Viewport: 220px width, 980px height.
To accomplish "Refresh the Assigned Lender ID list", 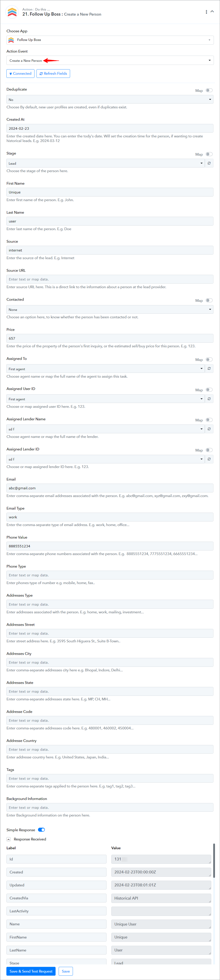I will [x=209, y=459].
